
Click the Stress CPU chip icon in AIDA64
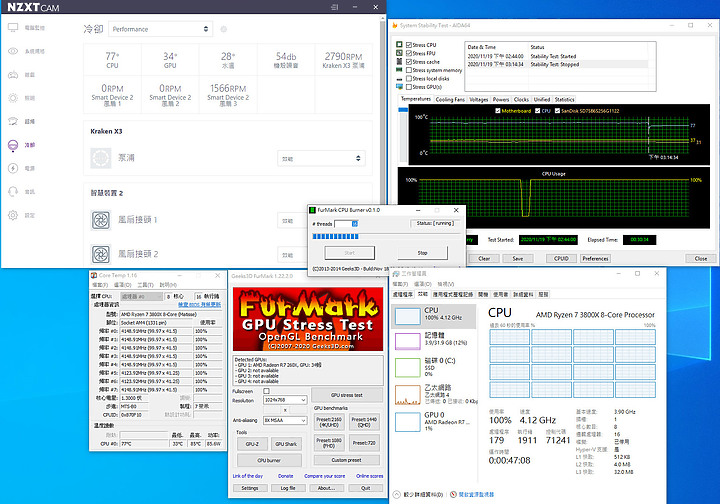coord(399,45)
